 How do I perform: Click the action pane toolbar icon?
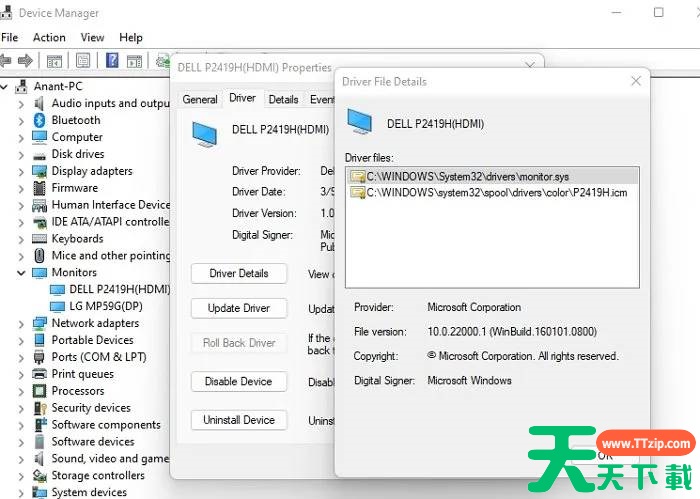click(134, 61)
